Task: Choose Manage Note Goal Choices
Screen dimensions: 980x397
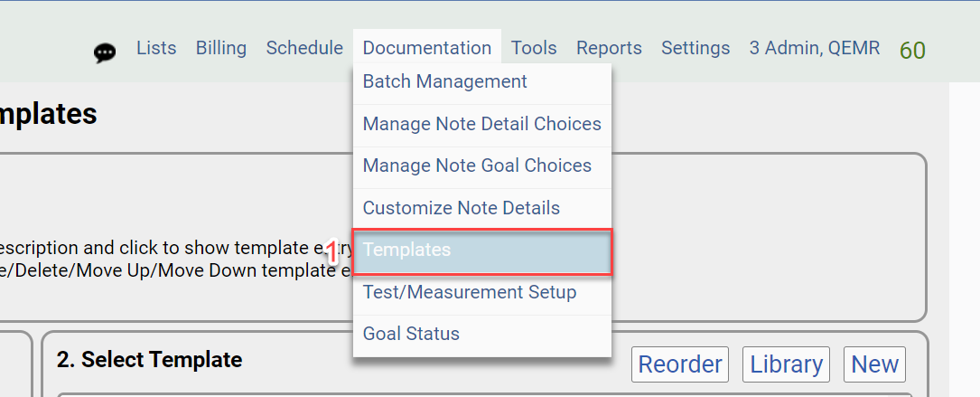Action: (477, 165)
